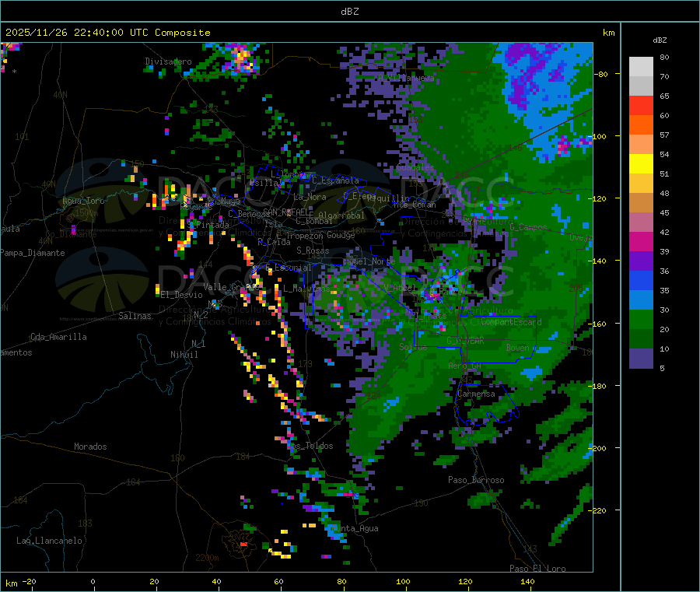
Task: Click the 'Divisadero' place label
Action: [x=168, y=61]
